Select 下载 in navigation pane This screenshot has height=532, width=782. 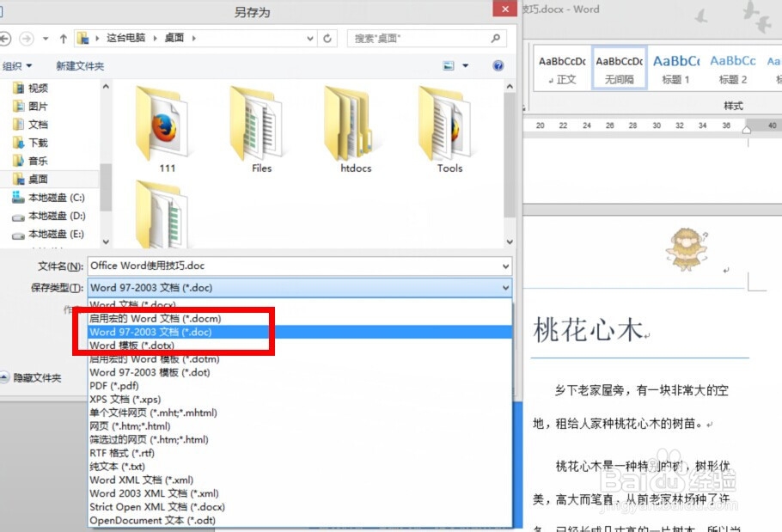(x=31, y=143)
